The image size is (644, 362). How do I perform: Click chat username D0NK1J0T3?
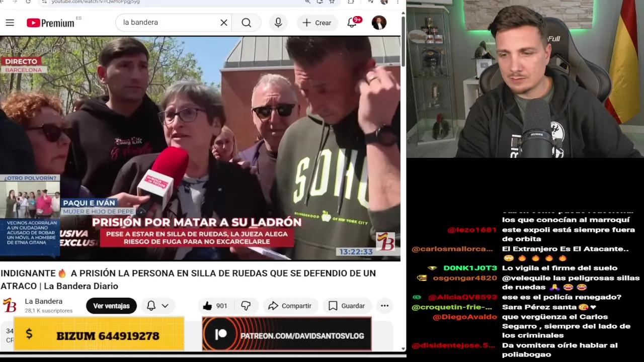470,268
